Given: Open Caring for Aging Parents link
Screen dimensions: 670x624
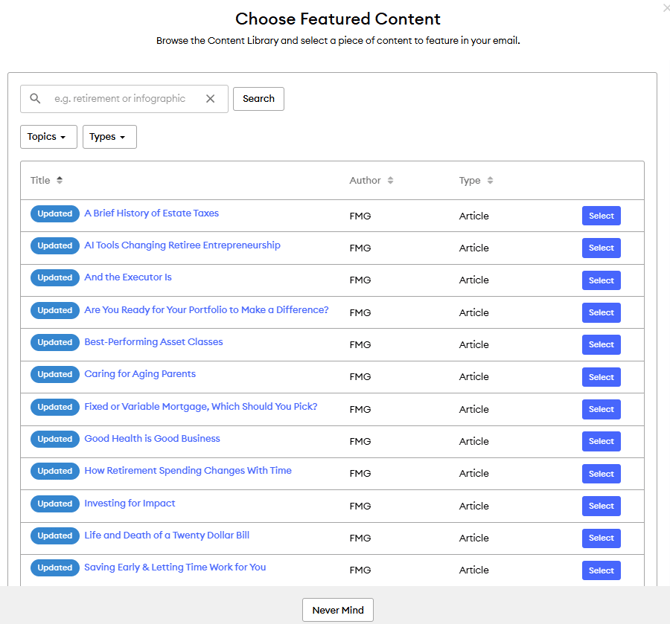Looking at the screenshot, I should pyautogui.click(x=140, y=374).
